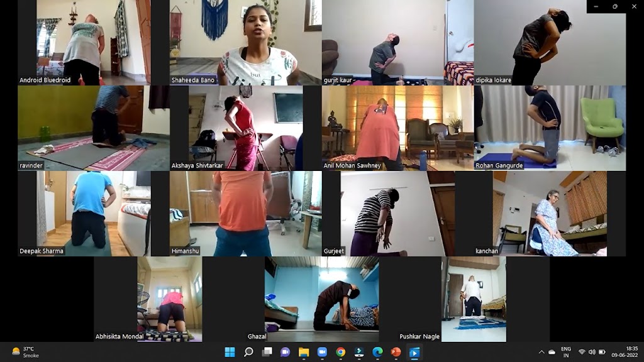Close the video window
Viewport: 644px width, 362px height.
pos(634,6)
